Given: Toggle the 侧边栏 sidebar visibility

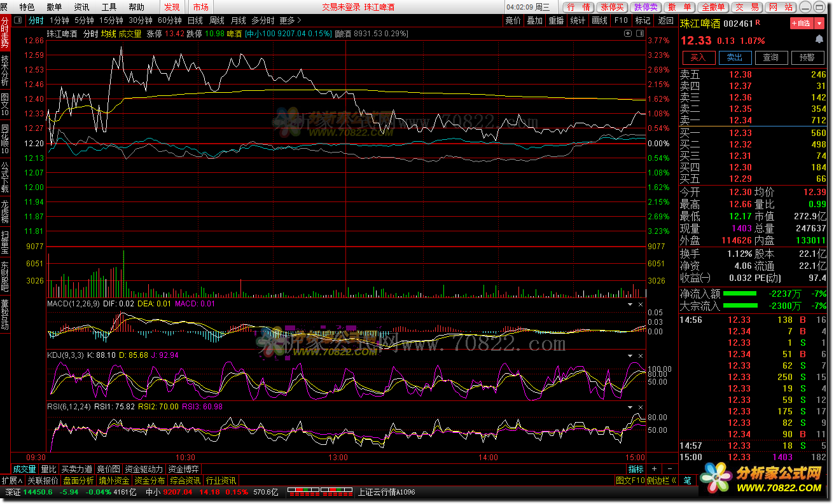Looking at the screenshot, I should 662,480.
